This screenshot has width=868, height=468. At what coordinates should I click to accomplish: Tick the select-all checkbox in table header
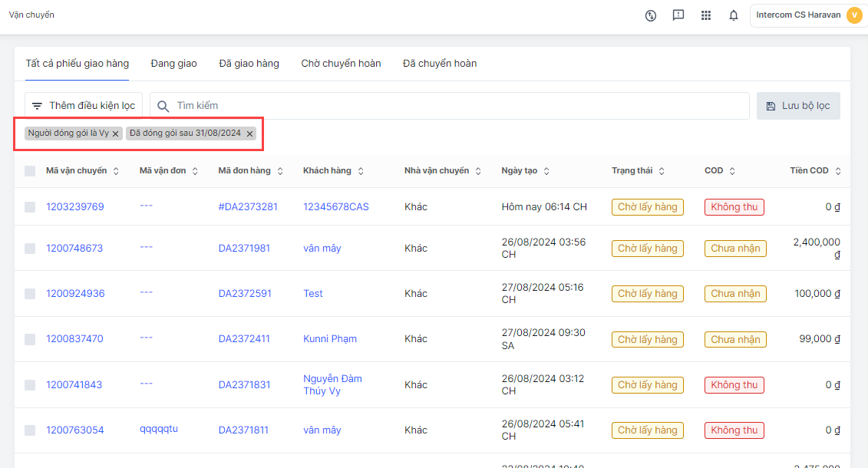pos(30,171)
